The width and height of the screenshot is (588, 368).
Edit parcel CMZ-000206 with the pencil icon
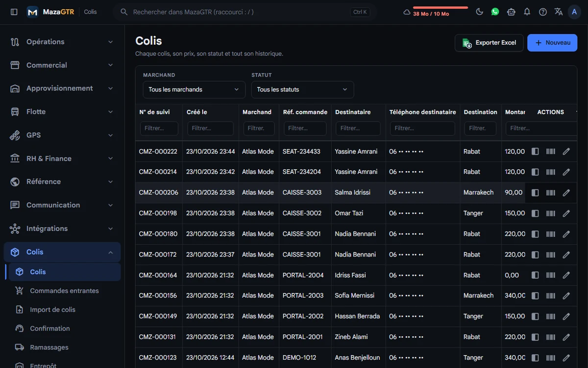(566, 193)
